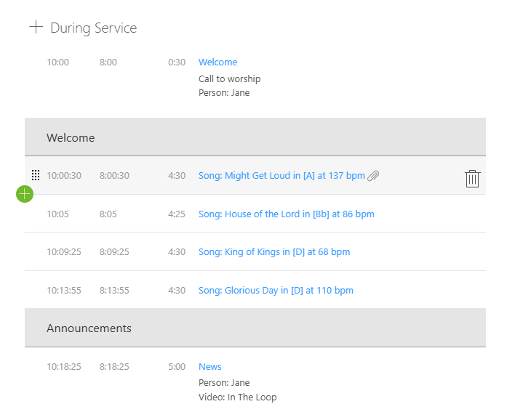
Task: Grab the drag handle on Might Get Loud row
Action: (x=36, y=175)
